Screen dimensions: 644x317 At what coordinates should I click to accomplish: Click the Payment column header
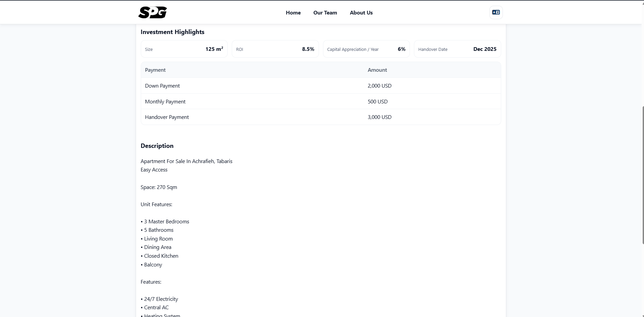(155, 70)
